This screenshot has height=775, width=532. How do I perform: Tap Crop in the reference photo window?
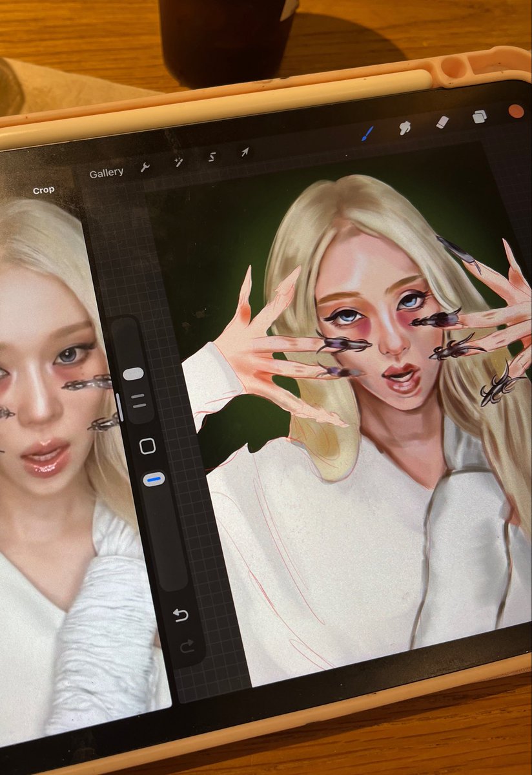point(44,191)
